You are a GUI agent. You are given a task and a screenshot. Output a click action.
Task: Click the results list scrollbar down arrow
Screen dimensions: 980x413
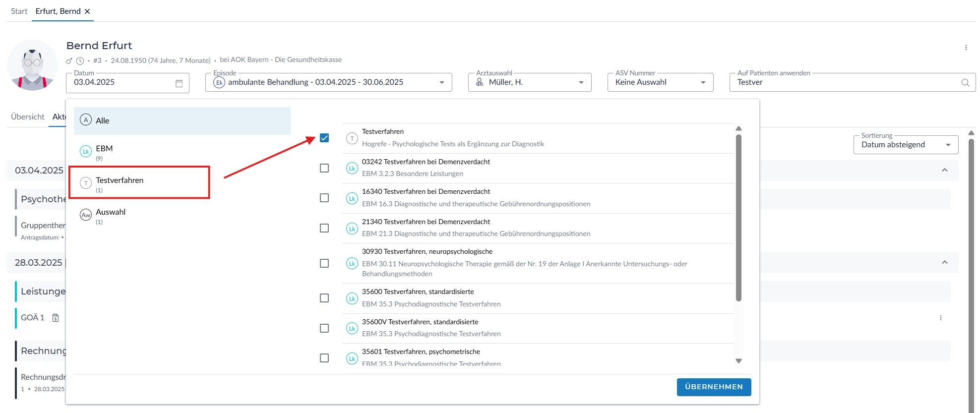point(738,361)
